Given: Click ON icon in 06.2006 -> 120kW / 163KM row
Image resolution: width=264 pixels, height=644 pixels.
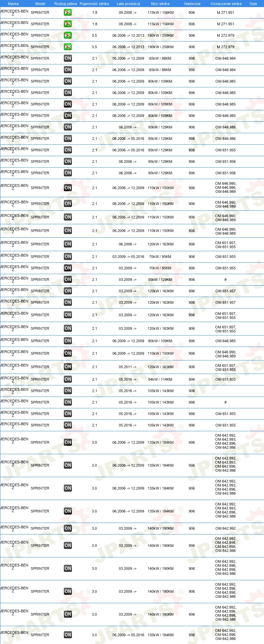Looking at the screenshot, I should pyautogui.click(x=68, y=244).
